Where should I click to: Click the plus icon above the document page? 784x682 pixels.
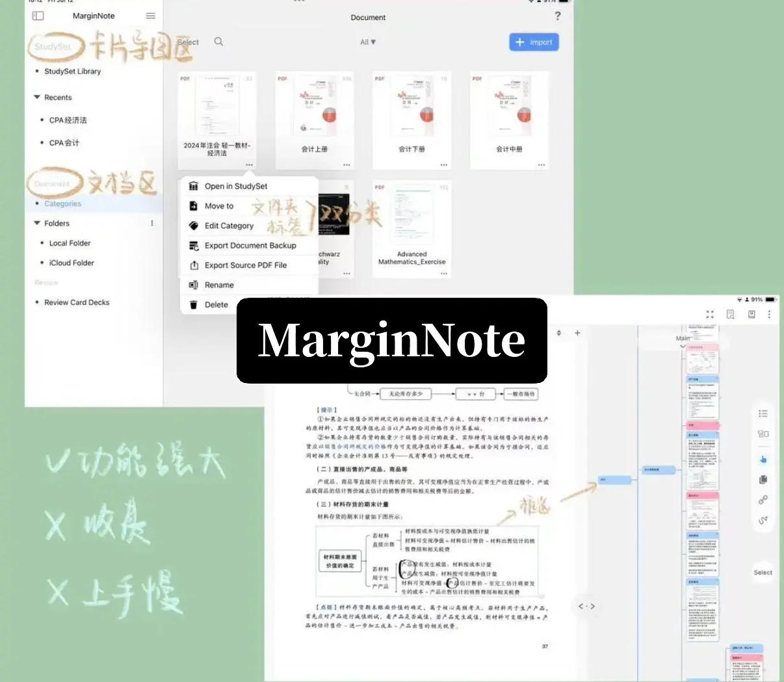[577, 333]
